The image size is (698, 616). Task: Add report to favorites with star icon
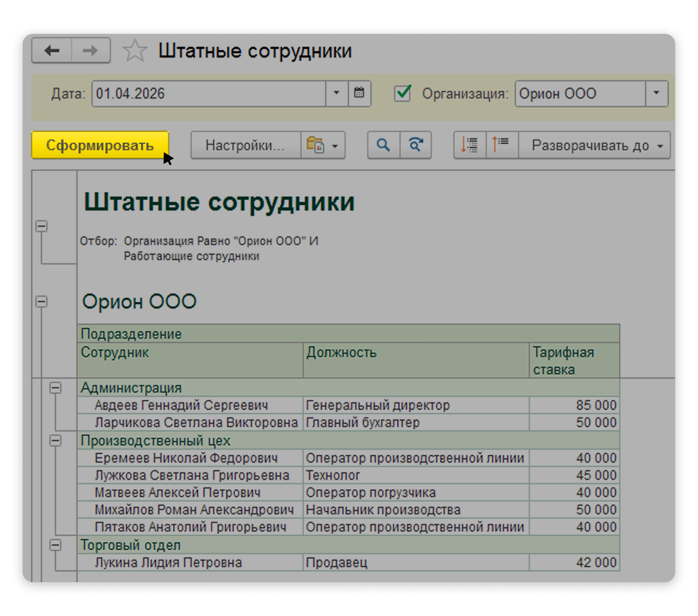[135, 51]
